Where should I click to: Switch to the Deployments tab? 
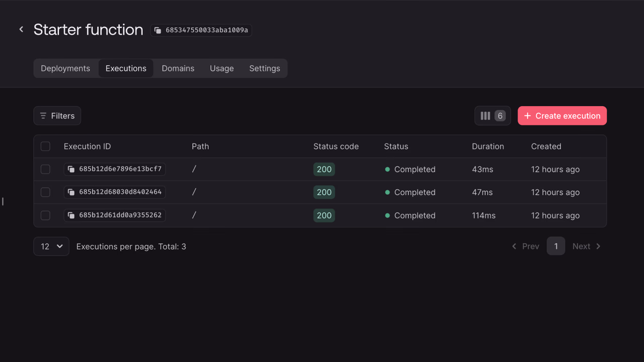pyautogui.click(x=65, y=68)
